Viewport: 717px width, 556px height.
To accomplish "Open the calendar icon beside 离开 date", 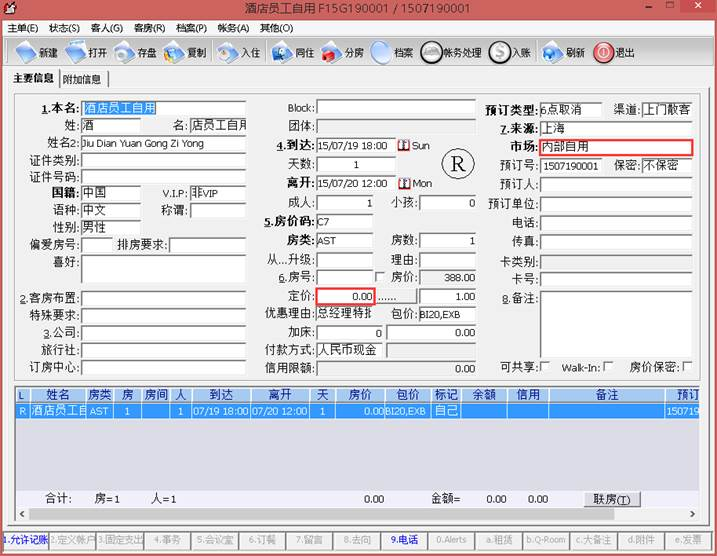I will [x=404, y=183].
